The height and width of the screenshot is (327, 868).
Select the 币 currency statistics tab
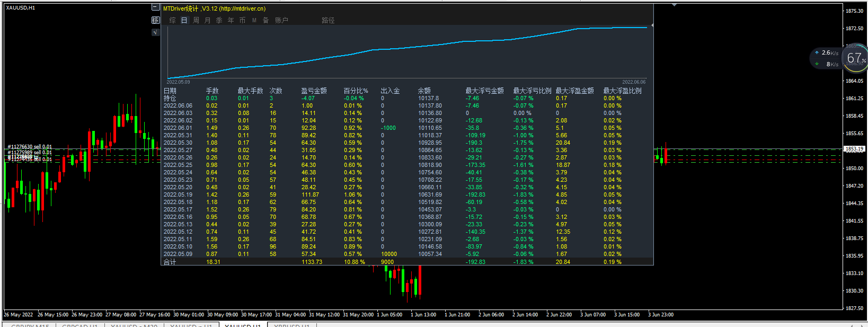pos(243,20)
